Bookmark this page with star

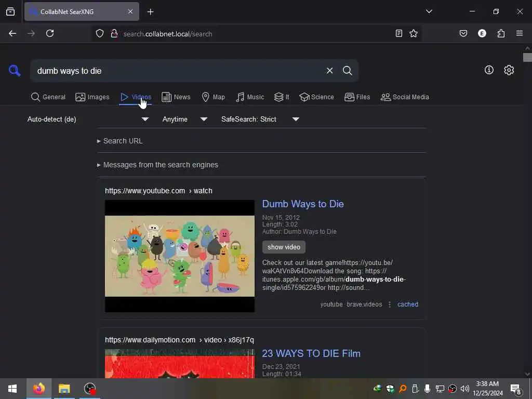click(x=413, y=33)
